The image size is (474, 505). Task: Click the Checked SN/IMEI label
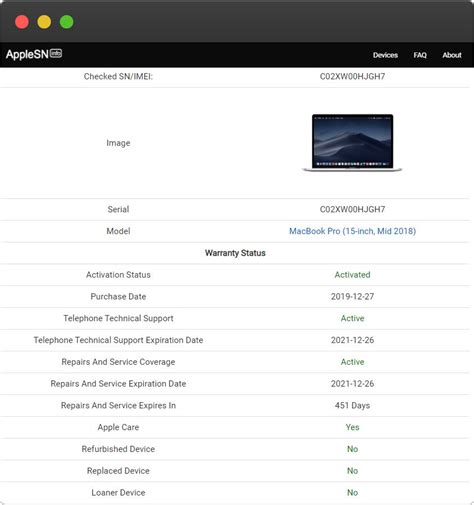pos(118,77)
